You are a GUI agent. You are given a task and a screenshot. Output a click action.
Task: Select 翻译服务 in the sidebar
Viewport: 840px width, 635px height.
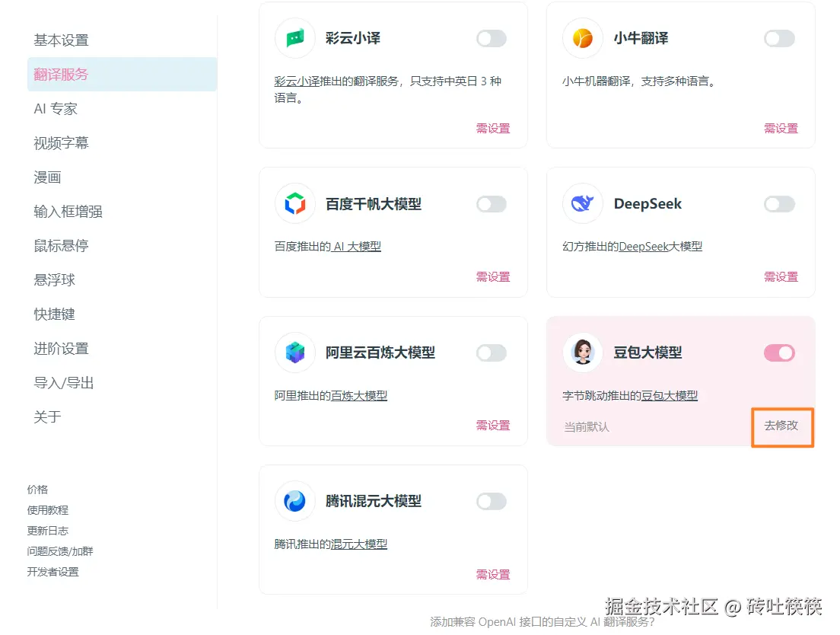point(123,75)
